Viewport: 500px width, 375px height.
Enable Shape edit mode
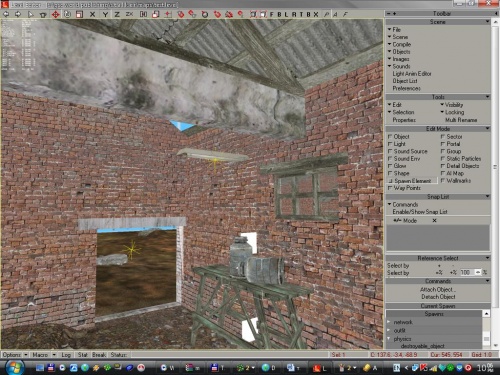pyautogui.click(x=399, y=173)
